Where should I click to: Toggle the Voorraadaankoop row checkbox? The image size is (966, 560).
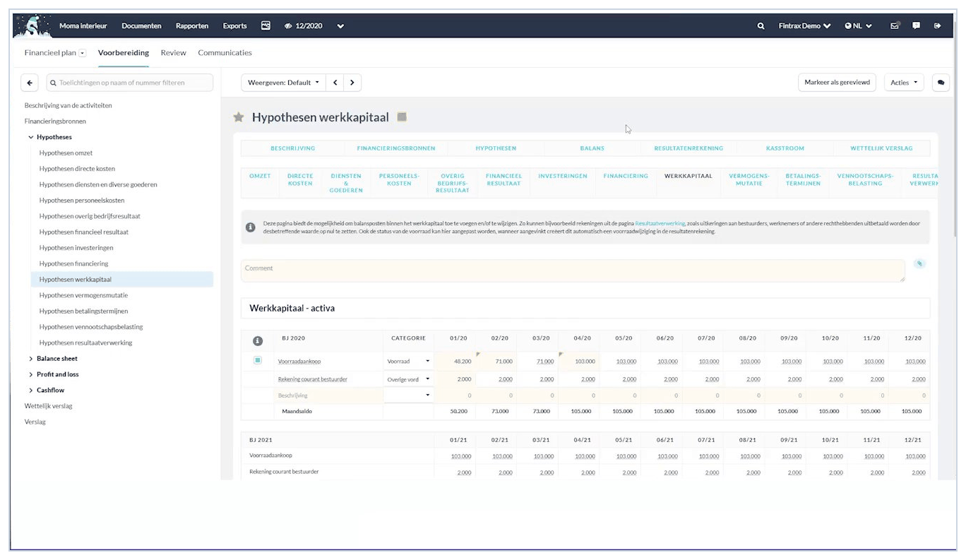point(258,360)
